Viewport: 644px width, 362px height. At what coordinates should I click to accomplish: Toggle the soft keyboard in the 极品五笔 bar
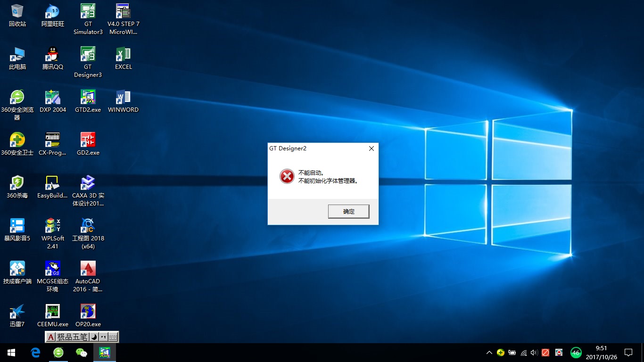point(113,337)
